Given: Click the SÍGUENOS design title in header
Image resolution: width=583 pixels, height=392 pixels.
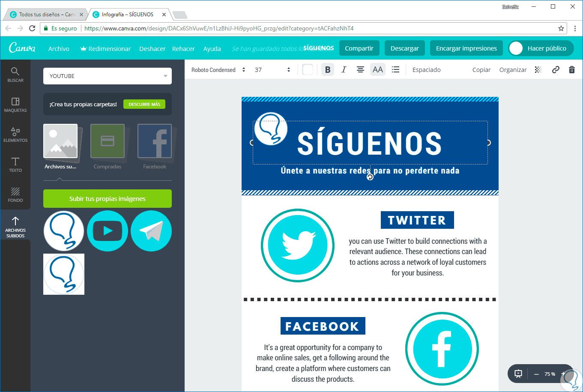Looking at the screenshot, I should 319,48.
